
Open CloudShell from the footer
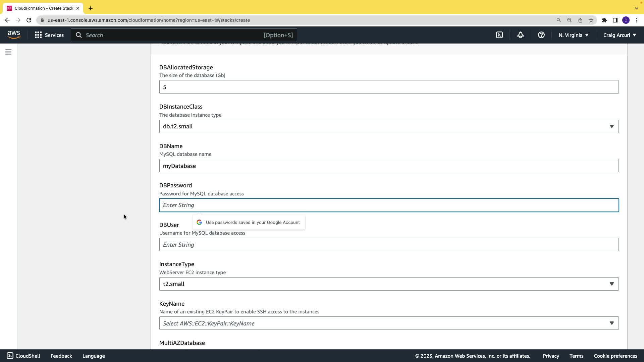[x=23, y=356]
